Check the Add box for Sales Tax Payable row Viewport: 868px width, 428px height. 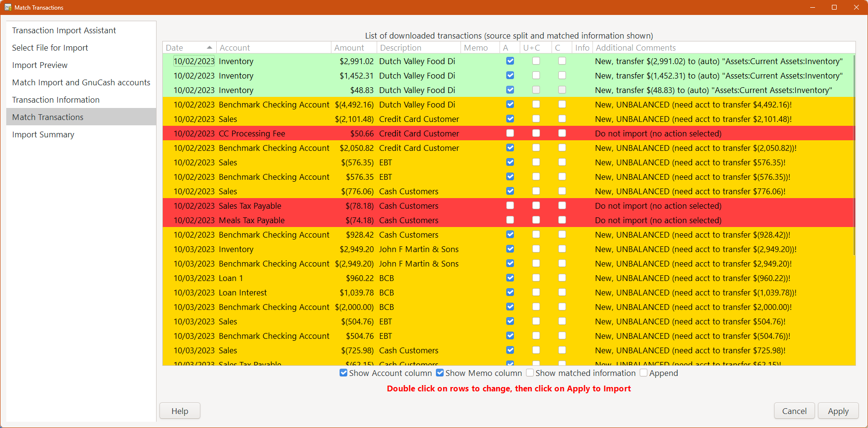click(510, 206)
